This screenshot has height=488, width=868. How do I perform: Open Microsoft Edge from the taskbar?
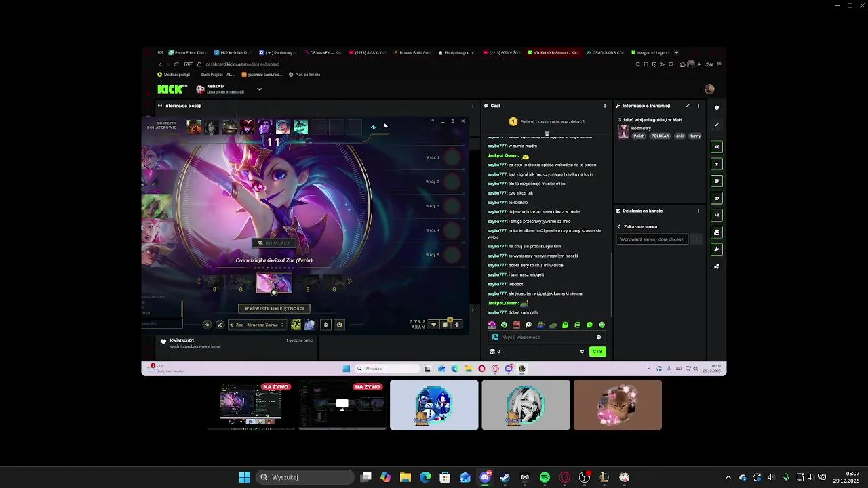425,477
